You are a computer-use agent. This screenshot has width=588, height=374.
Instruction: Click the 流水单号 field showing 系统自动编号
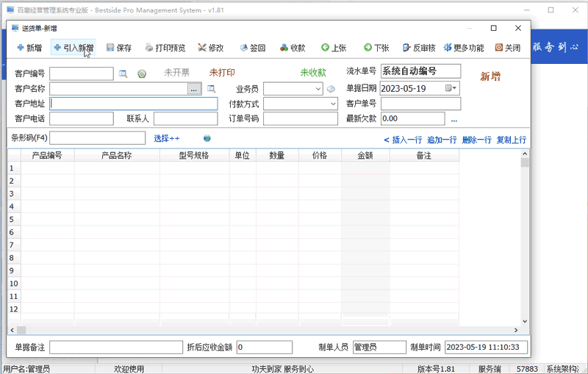click(x=420, y=71)
